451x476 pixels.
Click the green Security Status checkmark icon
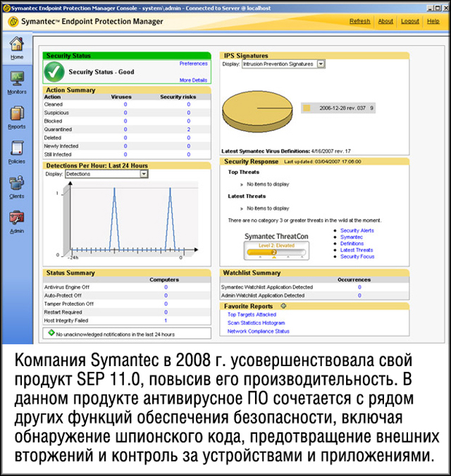click(54, 72)
